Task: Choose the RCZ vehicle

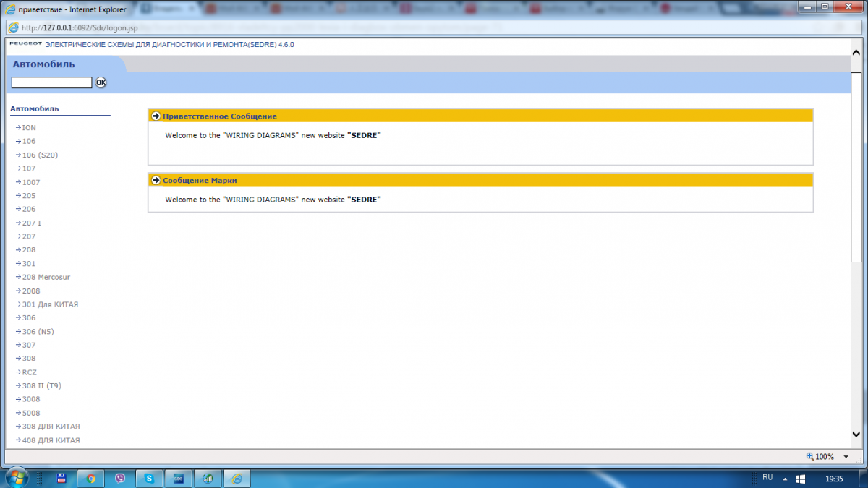Action: [30, 372]
